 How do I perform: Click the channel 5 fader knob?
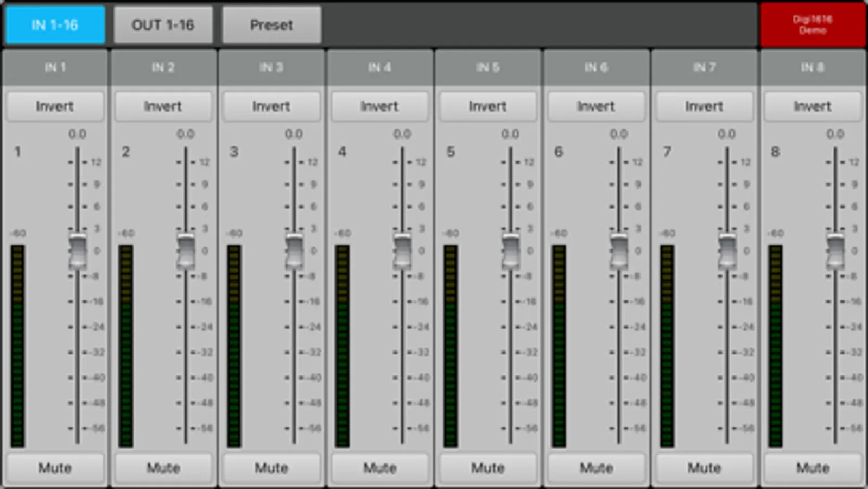(x=511, y=252)
